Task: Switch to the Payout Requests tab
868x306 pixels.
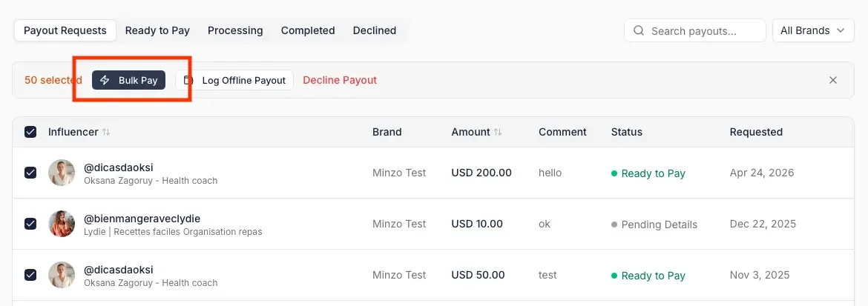Action: [65, 30]
